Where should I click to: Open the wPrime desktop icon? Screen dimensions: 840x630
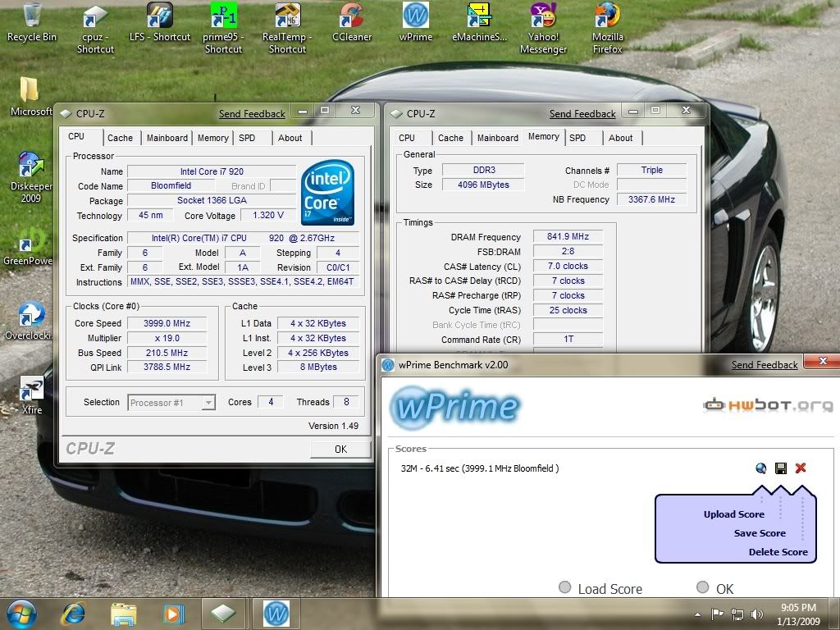pyautogui.click(x=416, y=22)
